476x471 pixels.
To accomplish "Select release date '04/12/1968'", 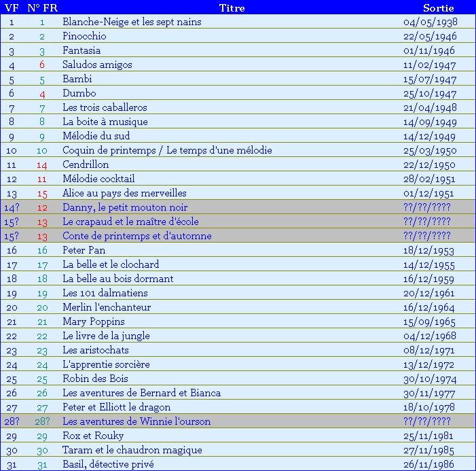I will 430,336.
